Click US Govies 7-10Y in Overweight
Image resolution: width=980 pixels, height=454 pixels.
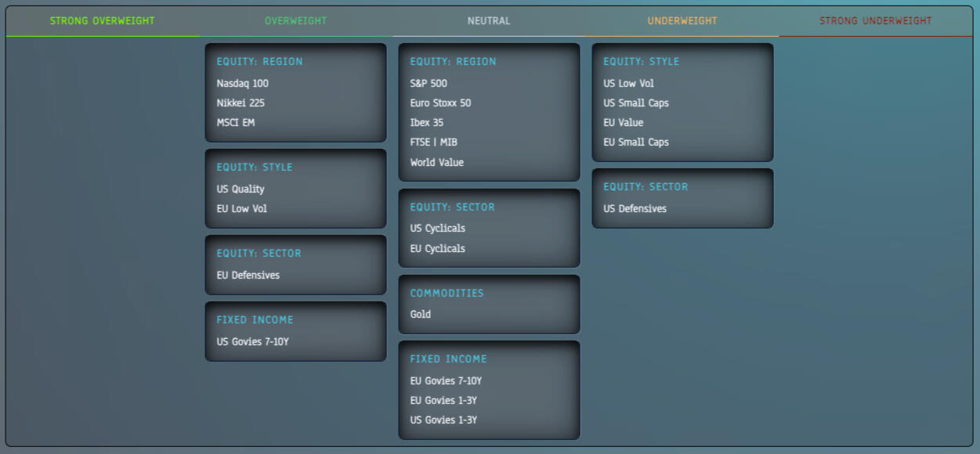[x=253, y=342]
